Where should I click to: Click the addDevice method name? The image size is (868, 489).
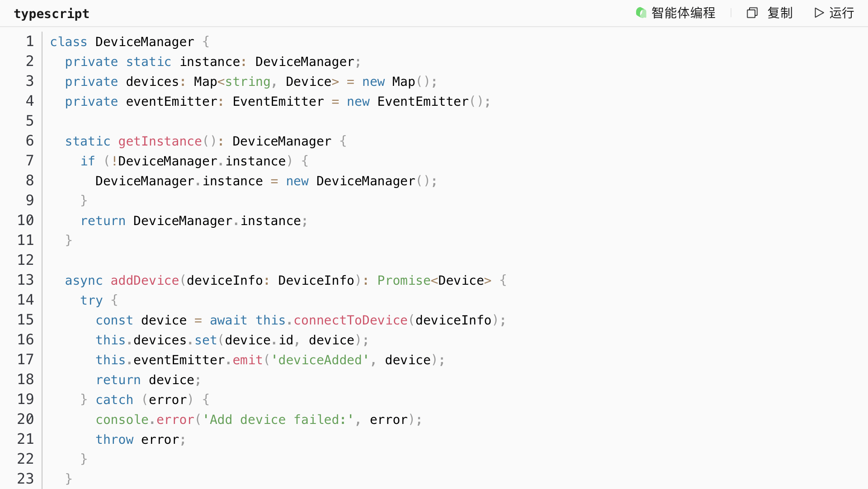click(145, 281)
